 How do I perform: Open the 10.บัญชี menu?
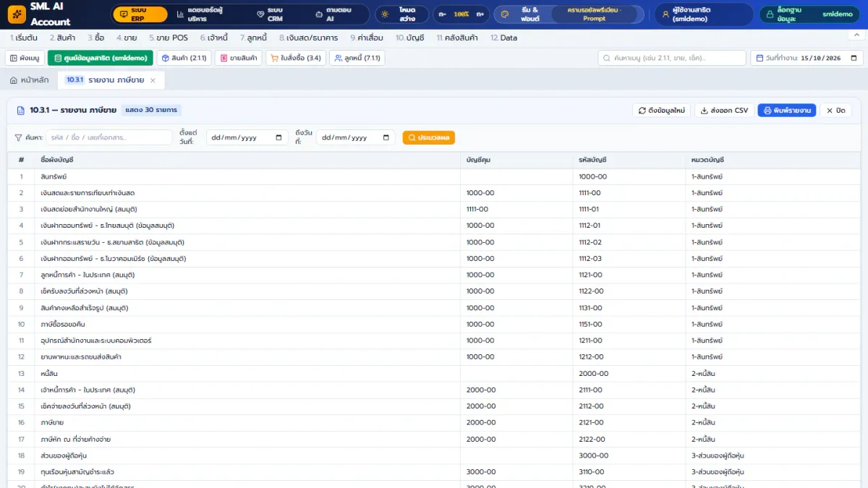(410, 38)
